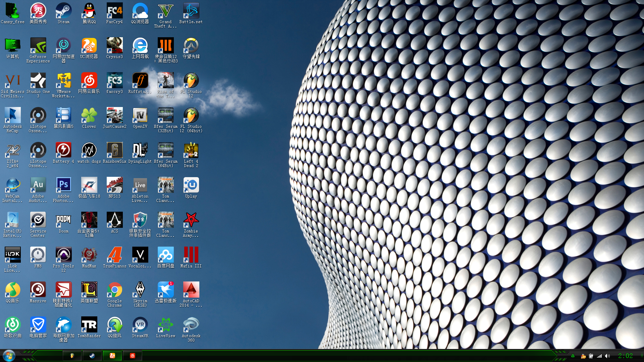Open DyingLight desktop shortcut
644x362 pixels.
(x=140, y=153)
